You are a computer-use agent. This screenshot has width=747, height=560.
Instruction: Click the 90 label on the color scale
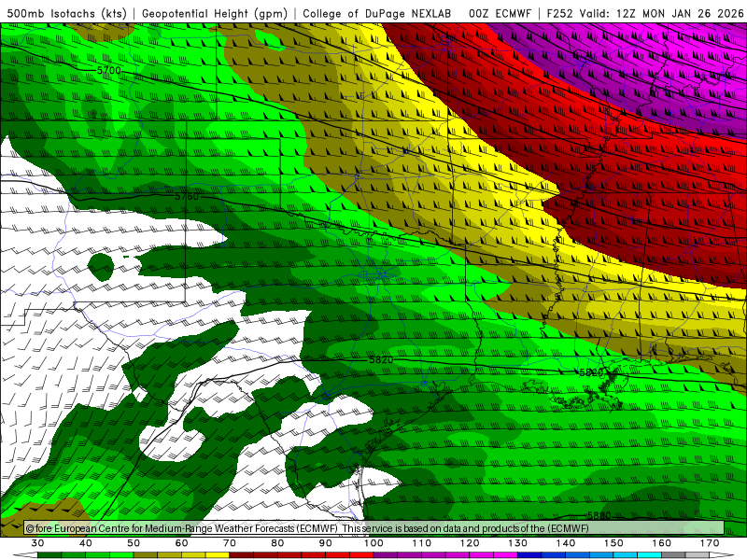[325, 543]
